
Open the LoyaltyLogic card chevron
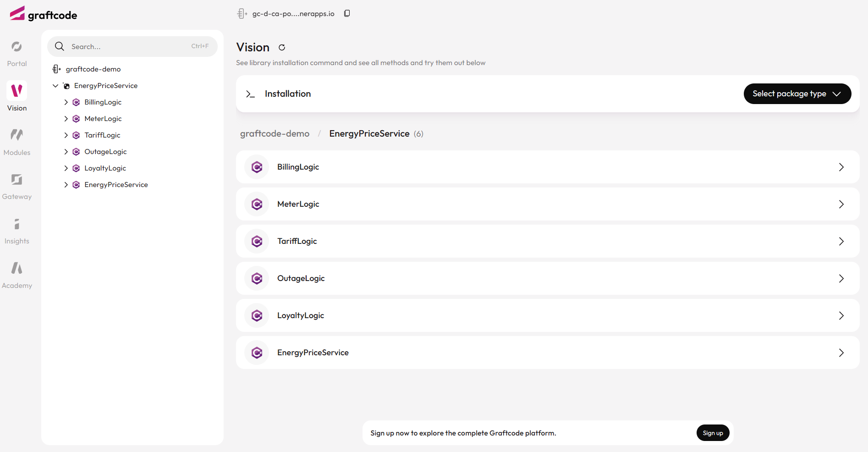pyautogui.click(x=841, y=315)
